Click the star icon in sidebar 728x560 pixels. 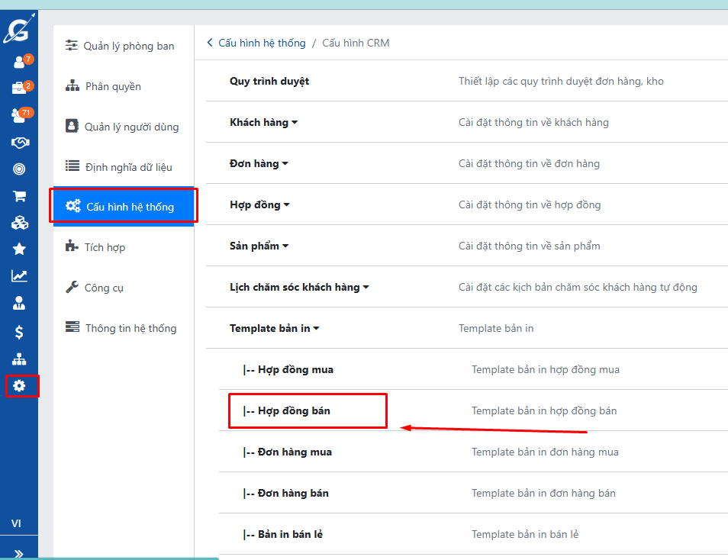pos(19,249)
